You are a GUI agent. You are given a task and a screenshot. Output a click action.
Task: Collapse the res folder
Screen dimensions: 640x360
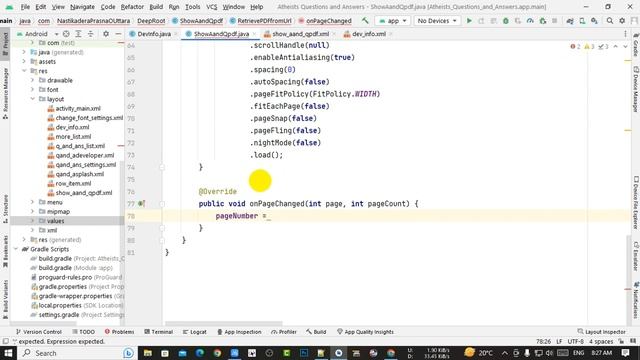pyautogui.click(x=24, y=71)
